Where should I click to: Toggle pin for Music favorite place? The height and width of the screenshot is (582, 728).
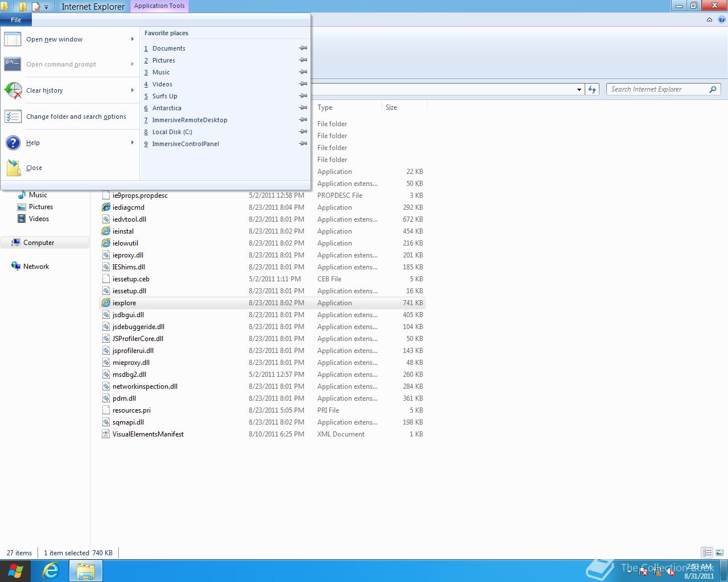point(303,72)
